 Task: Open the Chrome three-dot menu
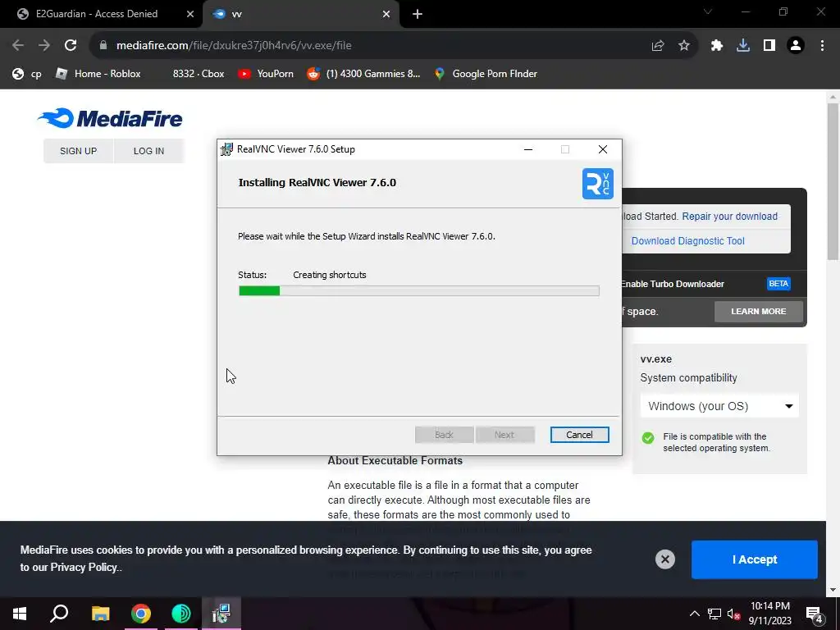pyautogui.click(x=822, y=46)
